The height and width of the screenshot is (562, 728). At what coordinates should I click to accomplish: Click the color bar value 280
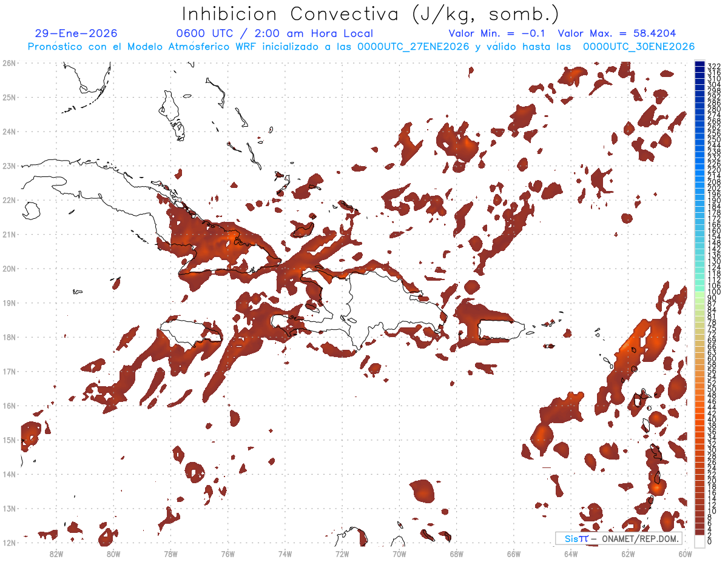[x=713, y=109]
